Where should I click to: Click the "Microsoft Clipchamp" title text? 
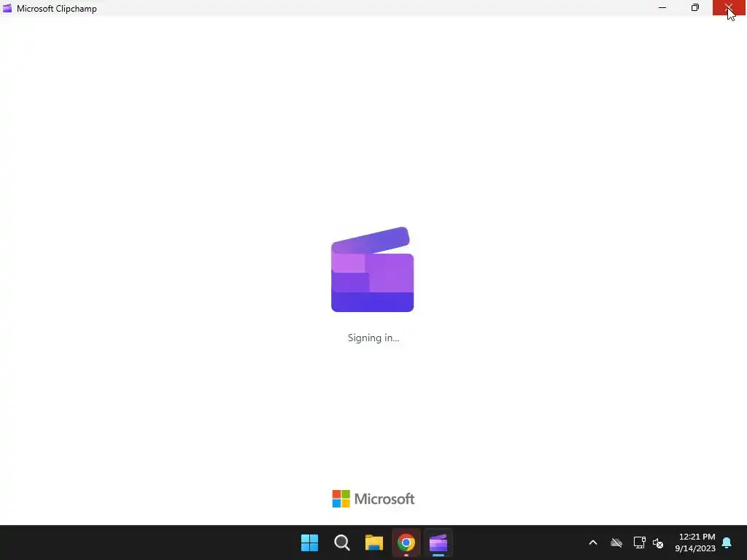click(x=57, y=9)
